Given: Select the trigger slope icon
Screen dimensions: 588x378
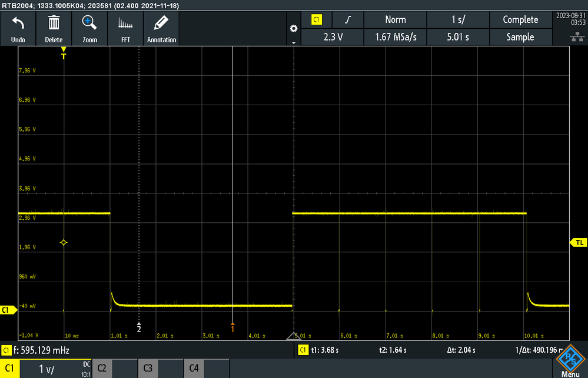Looking at the screenshot, I should coord(347,19).
